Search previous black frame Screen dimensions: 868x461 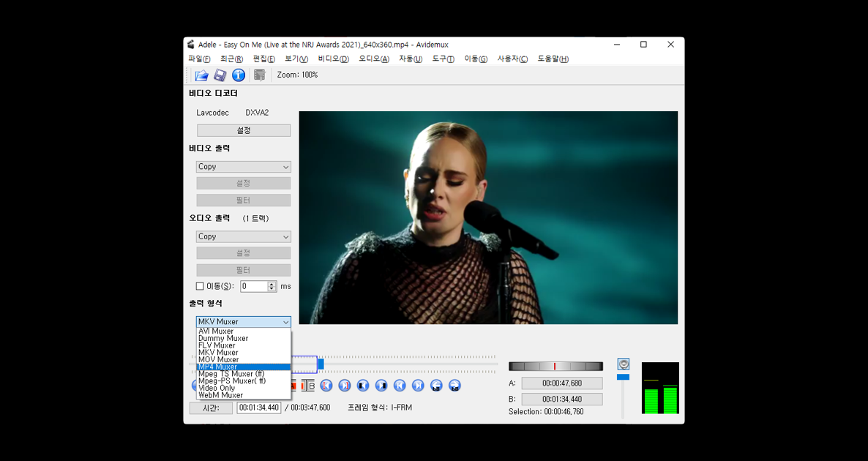click(362, 386)
